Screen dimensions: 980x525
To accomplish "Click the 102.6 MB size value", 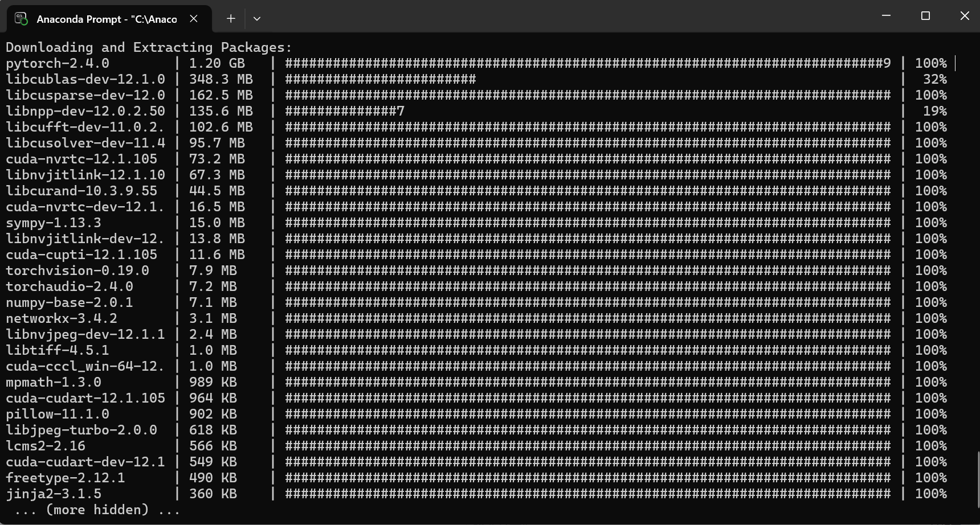I will coord(221,127).
